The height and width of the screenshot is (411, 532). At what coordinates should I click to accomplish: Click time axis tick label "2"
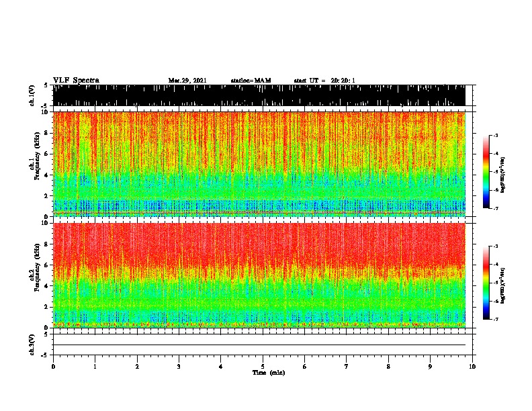tap(137, 367)
